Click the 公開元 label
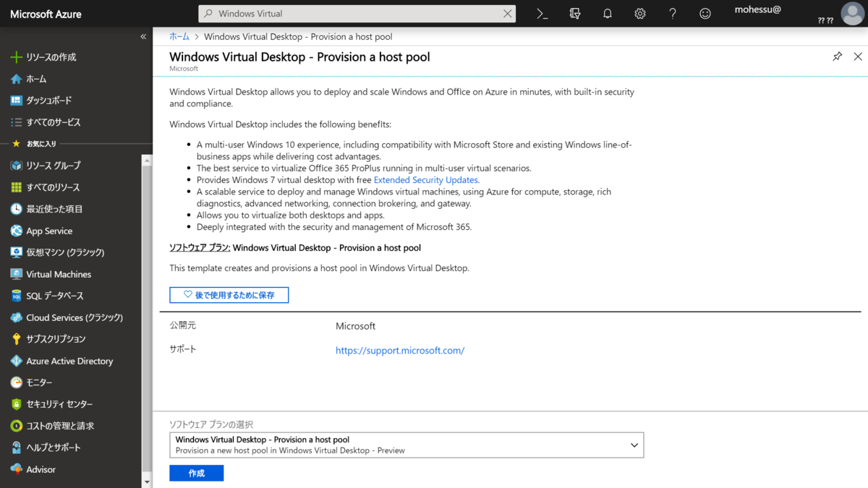 pyautogui.click(x=183, y=325)
